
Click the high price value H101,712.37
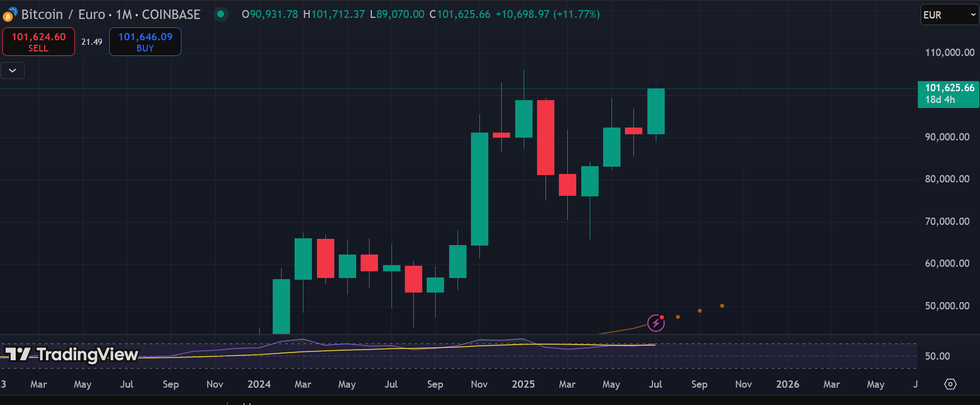click(x=334, y=15)
